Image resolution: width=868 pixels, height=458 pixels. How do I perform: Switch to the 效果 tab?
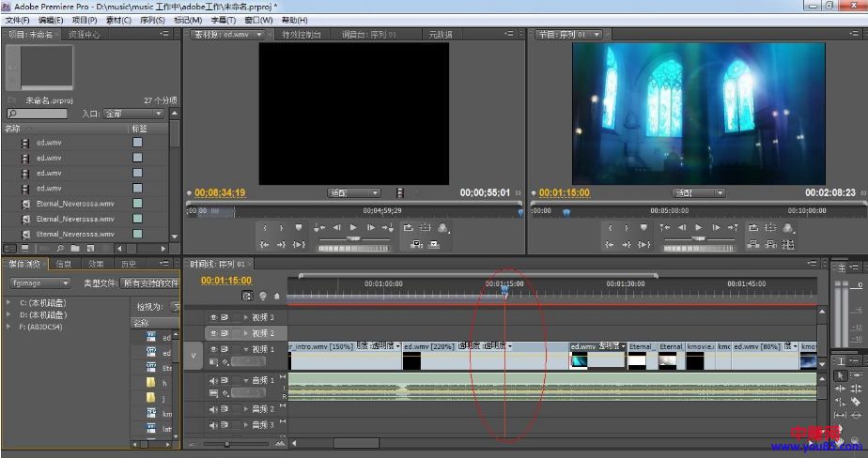[x=96, y=265]
